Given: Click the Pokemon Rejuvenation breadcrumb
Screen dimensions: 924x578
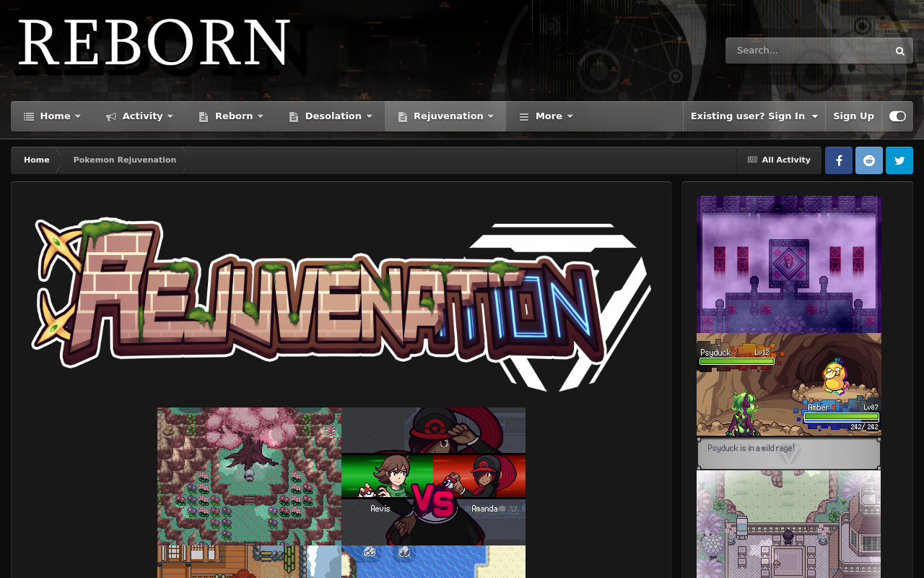Looking at the screenshot, I should point(125,160).
